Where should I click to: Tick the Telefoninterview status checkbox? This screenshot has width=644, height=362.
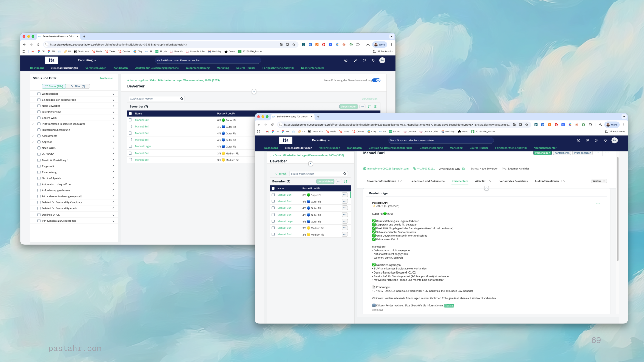click(x=39, y=112)
